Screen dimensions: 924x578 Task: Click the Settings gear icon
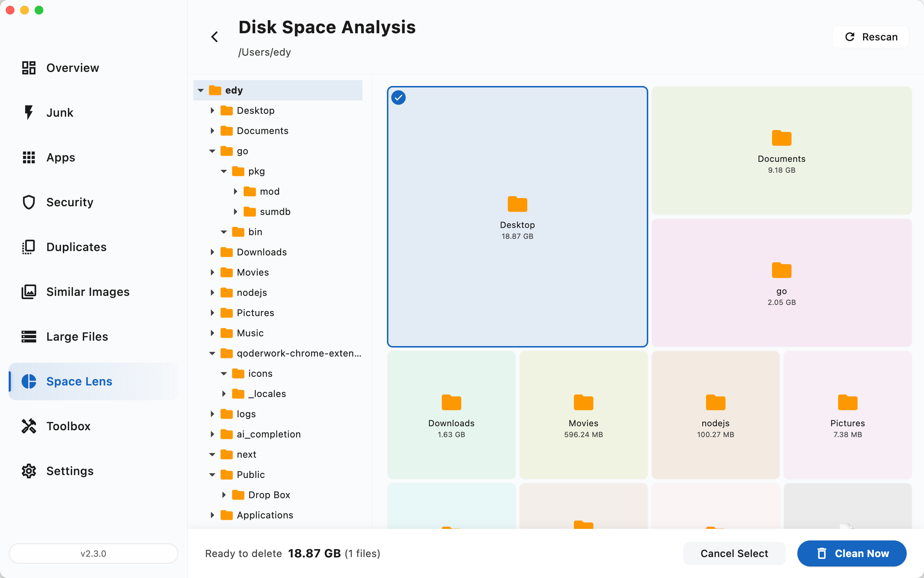(x=29, y=471)
